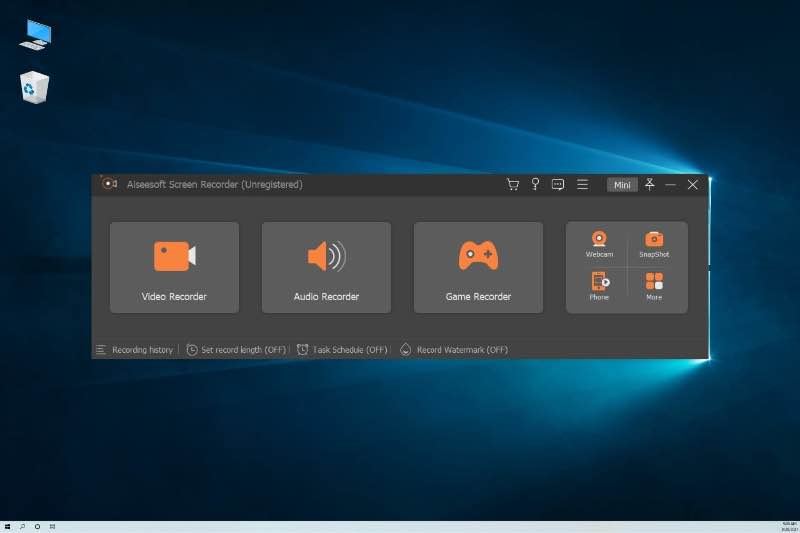Open the Recycle Bin desktop icon

(34, 88)
